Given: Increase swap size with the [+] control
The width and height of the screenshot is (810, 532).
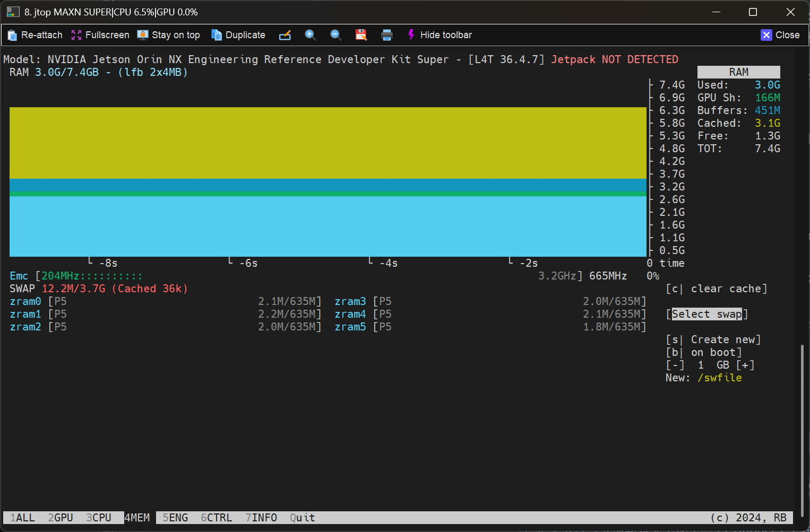Looking at the screenshot, I should (x=745, y=365).
